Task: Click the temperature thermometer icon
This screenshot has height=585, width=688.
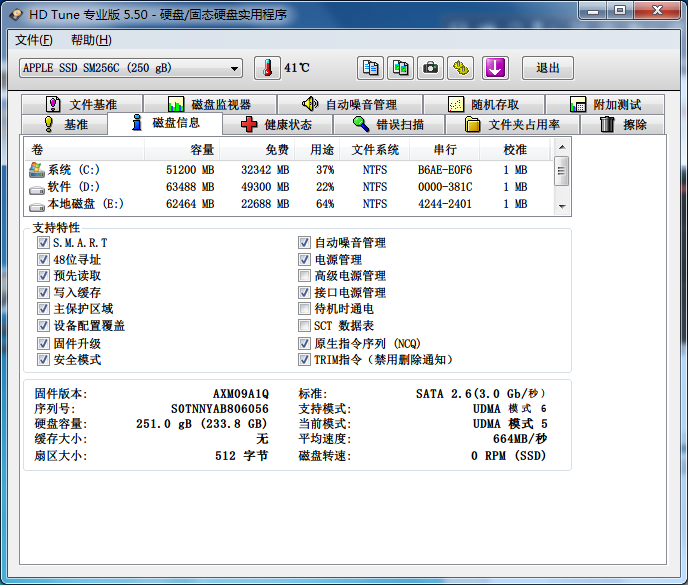Action: 267,68
